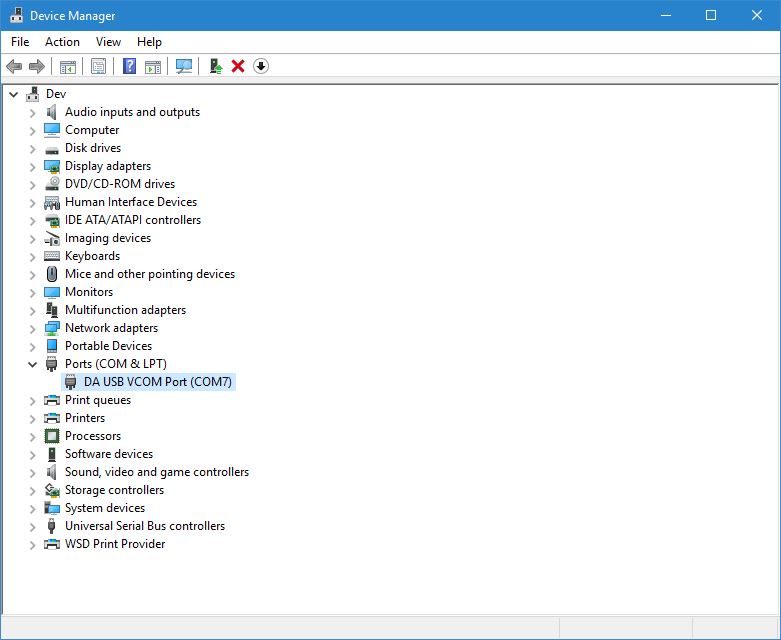This screenshot has width=781, height=640.
Task: Click the Show/Hide Action Pane icon
Action: pyautogui.click(x=153, y=66)
